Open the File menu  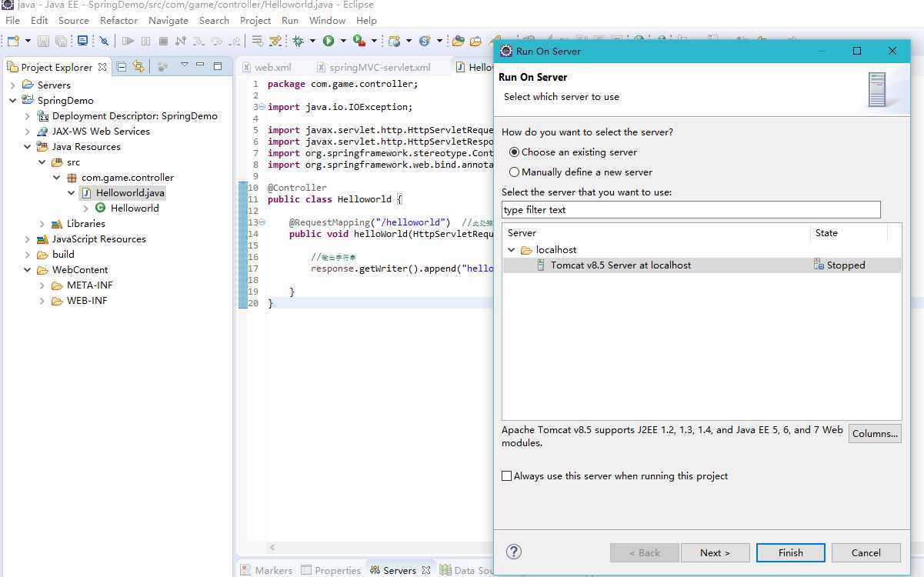(12, 20)
